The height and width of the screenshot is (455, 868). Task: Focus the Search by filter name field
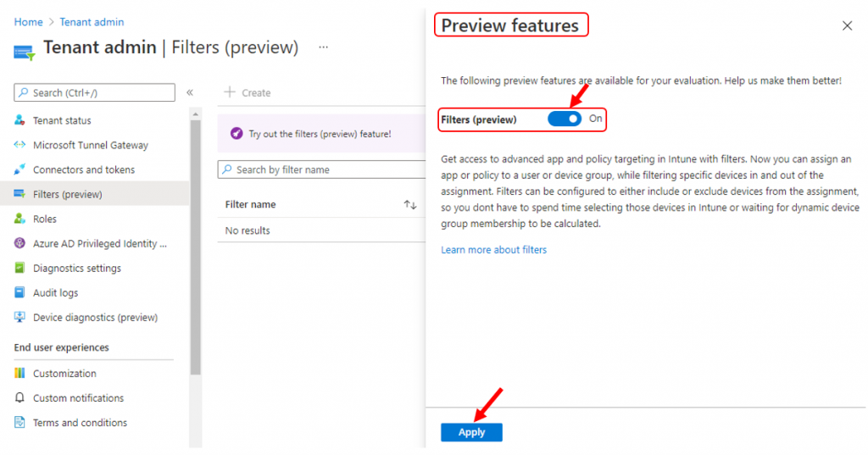click(321, 169)
